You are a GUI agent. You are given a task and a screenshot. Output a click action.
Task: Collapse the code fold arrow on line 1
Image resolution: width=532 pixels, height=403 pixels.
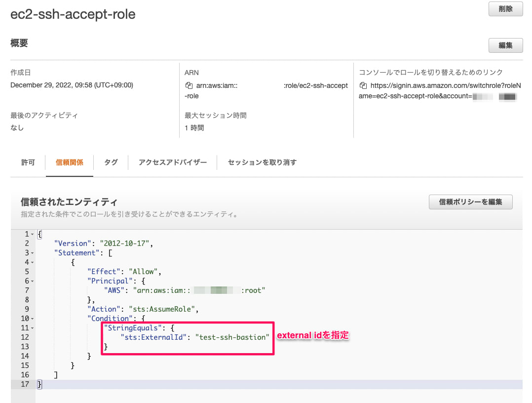pos(33,234)
